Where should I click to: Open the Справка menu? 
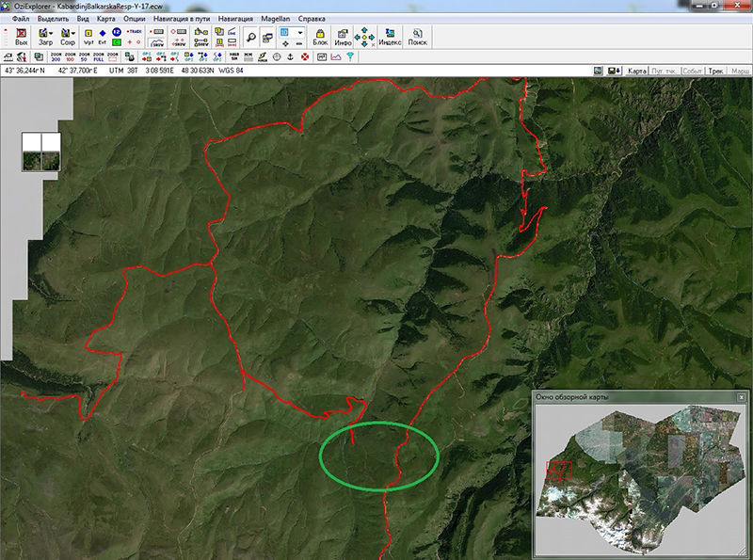[x=312, y=19]
